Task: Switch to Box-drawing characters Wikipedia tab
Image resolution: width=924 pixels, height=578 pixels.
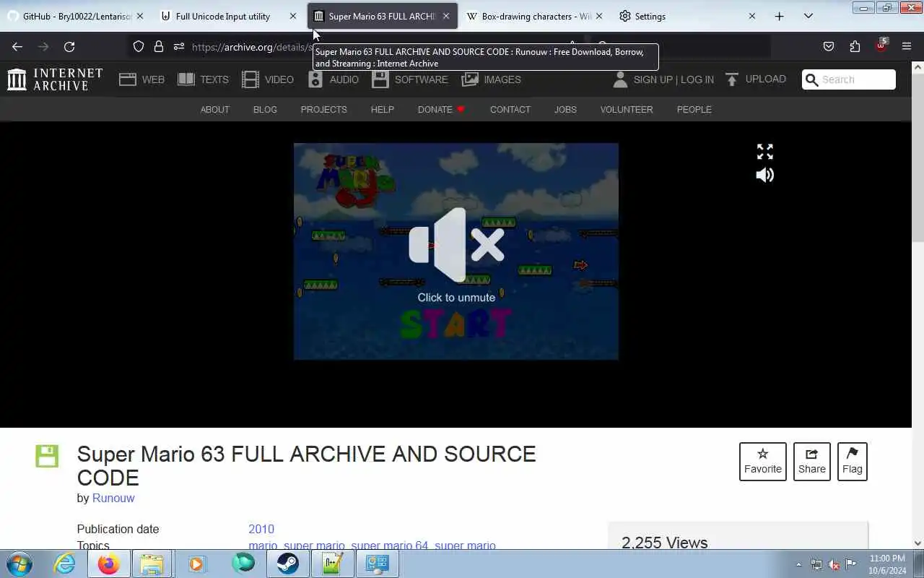Action: tap(535, 16)
